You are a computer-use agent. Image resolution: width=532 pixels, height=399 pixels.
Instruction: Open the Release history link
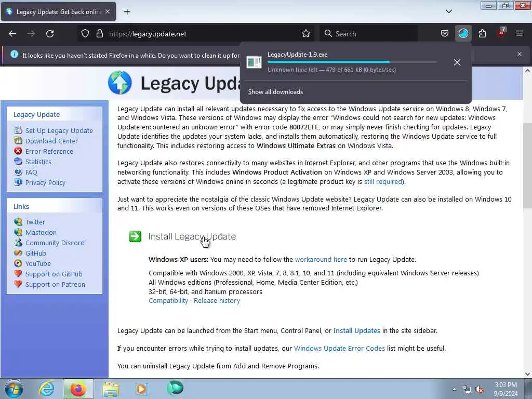click(x=217, y=301)
